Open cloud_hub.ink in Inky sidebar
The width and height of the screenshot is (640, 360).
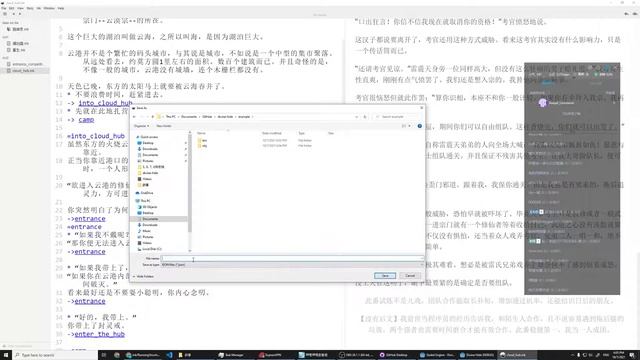click(x=23, y=71)
